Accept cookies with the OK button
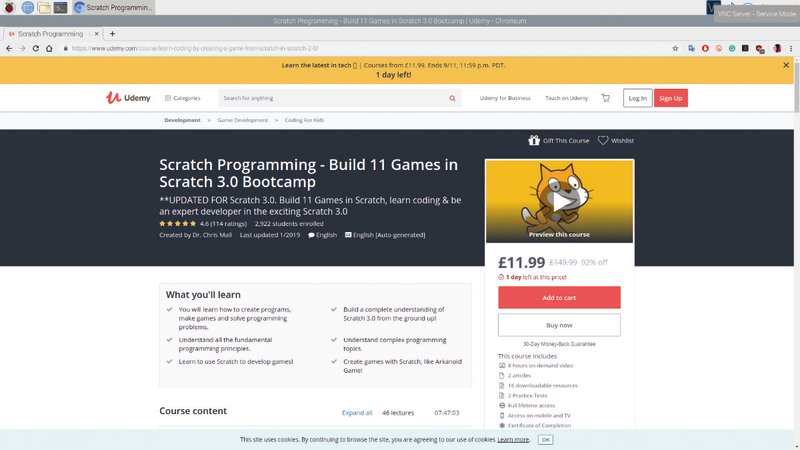The width and height of the screenshot is (800, 450). pyautogui.click(x=545, y=440)
